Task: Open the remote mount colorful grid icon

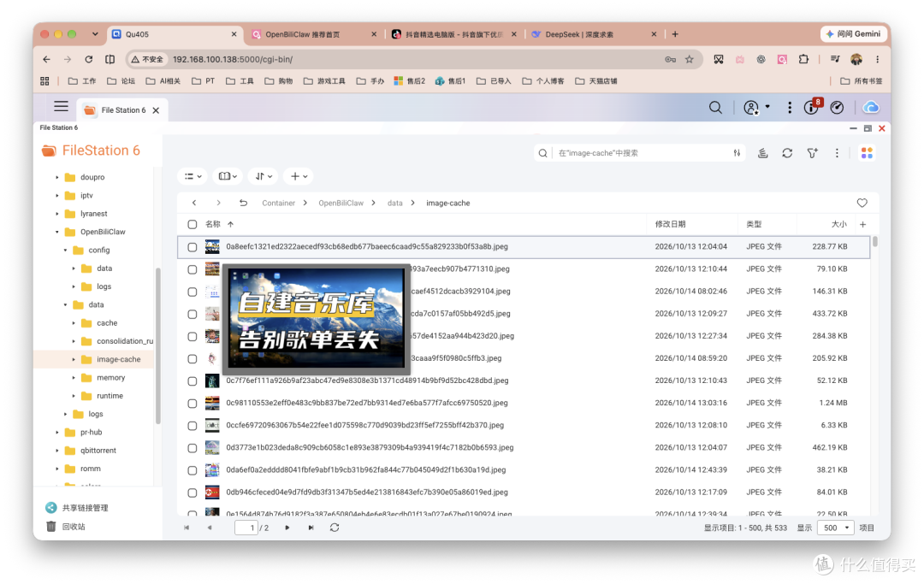Action: coord(867,153)
